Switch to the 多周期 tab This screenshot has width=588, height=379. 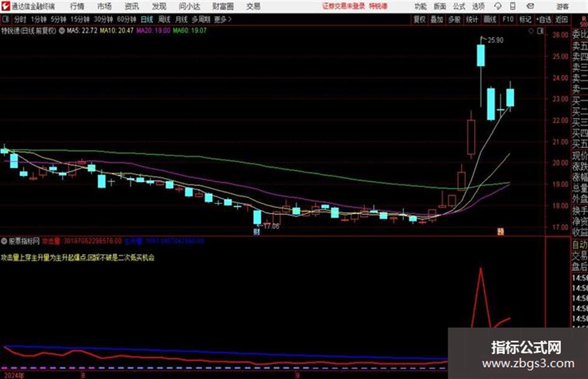tap(201, 19)
